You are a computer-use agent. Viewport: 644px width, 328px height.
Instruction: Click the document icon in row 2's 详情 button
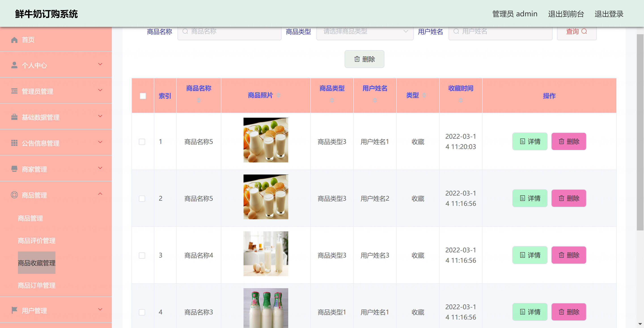(523, 198)
